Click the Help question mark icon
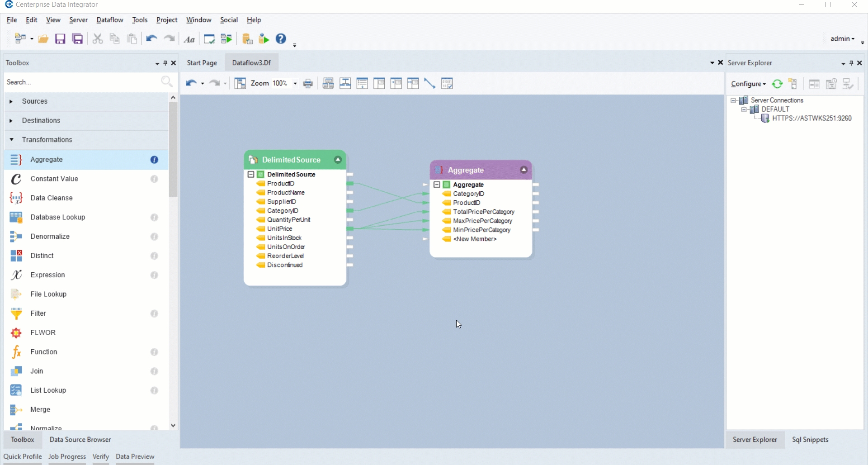The width and height of the screenshot is (868, 465). [281, 39]
